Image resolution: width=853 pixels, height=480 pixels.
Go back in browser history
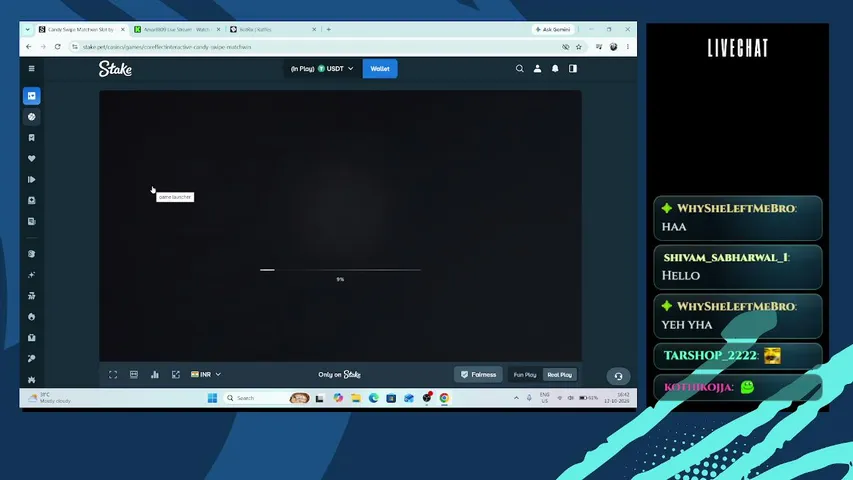click(x=29, y=47)
